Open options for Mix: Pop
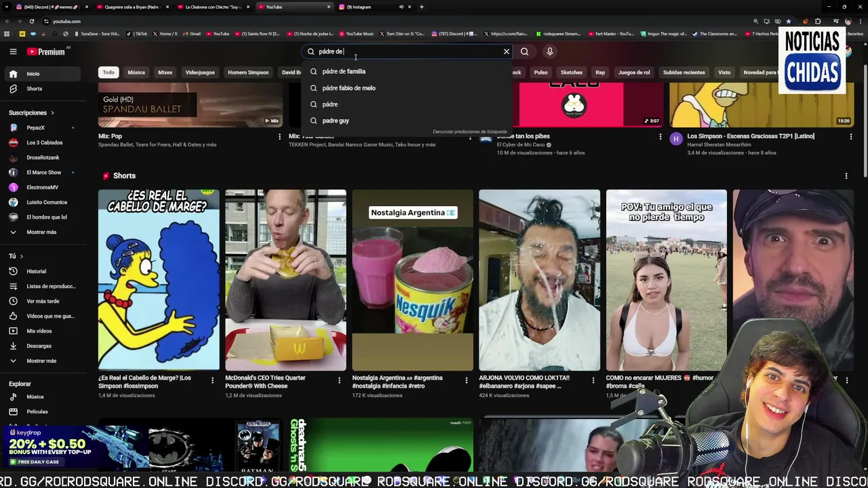This screenshot has height=488, width=868. (x=279, y=137)
